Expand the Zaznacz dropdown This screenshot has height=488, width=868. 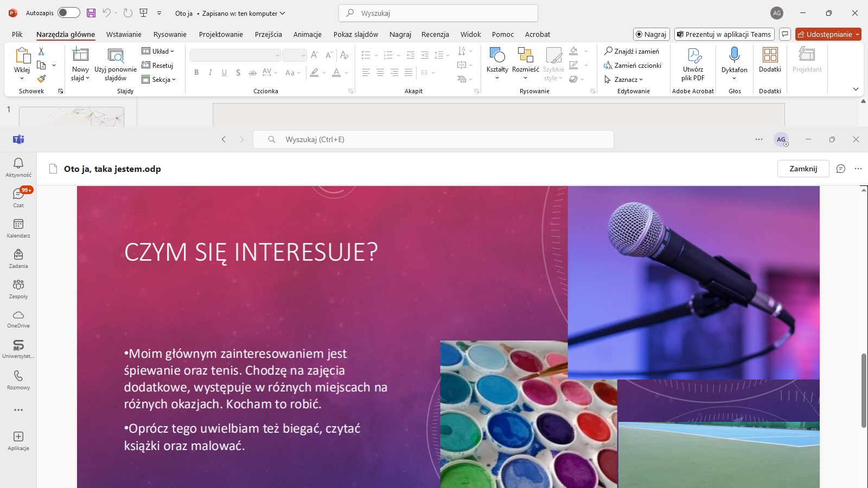[623, 79]
